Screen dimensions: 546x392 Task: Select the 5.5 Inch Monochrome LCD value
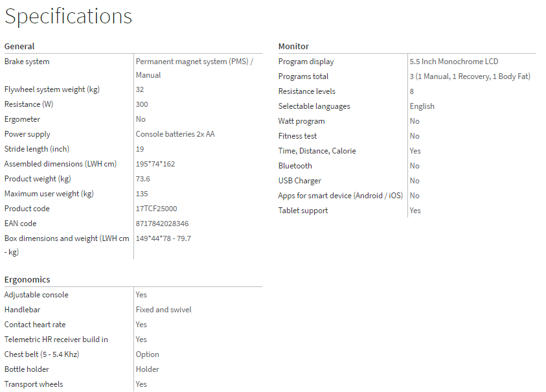click(454, 62)
